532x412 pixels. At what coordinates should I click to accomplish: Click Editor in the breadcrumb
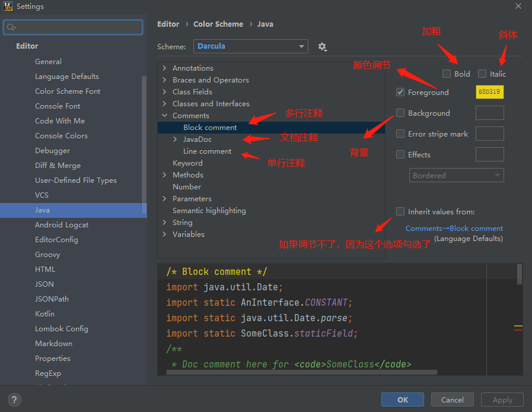(168, 24)
